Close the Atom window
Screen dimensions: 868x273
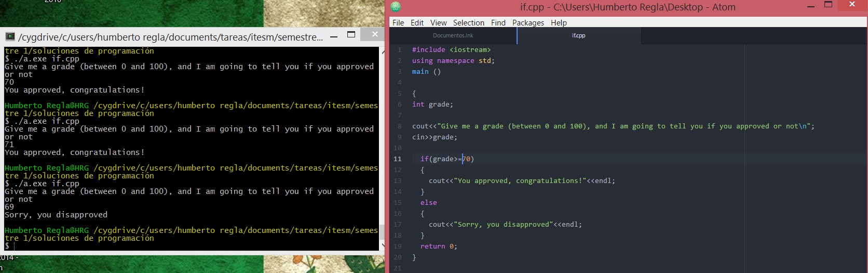click(x=852, y=5)
